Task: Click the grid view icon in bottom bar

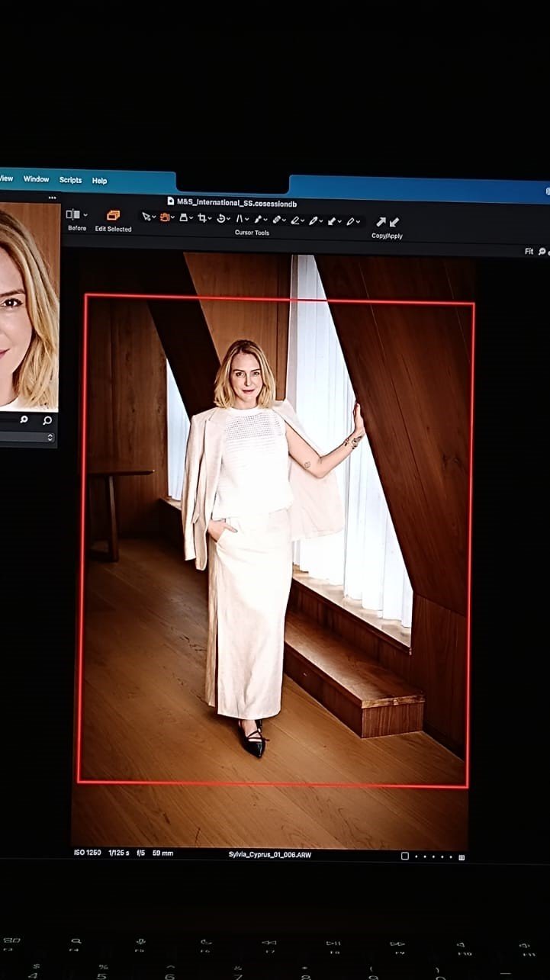Action: pos(462,857)
